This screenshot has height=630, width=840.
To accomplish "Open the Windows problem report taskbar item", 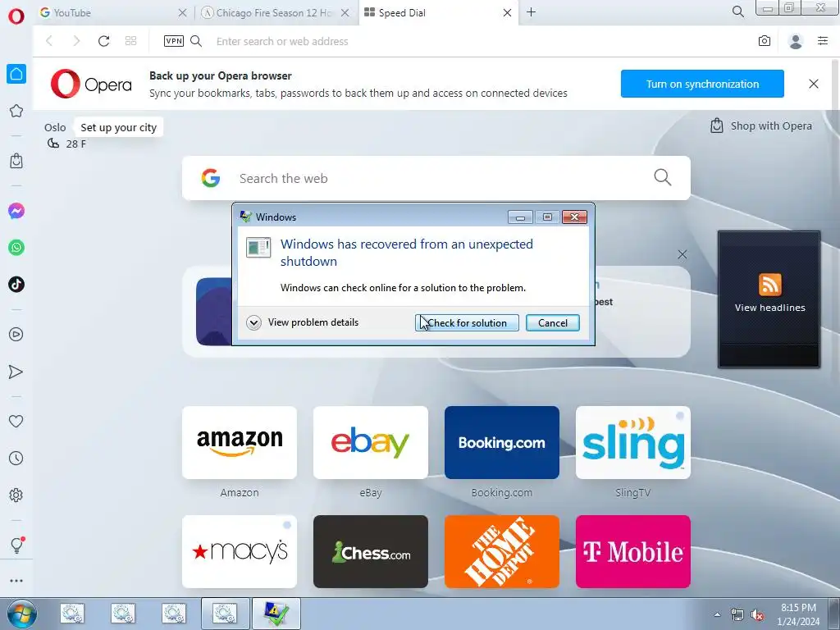I will pos(276,614).
